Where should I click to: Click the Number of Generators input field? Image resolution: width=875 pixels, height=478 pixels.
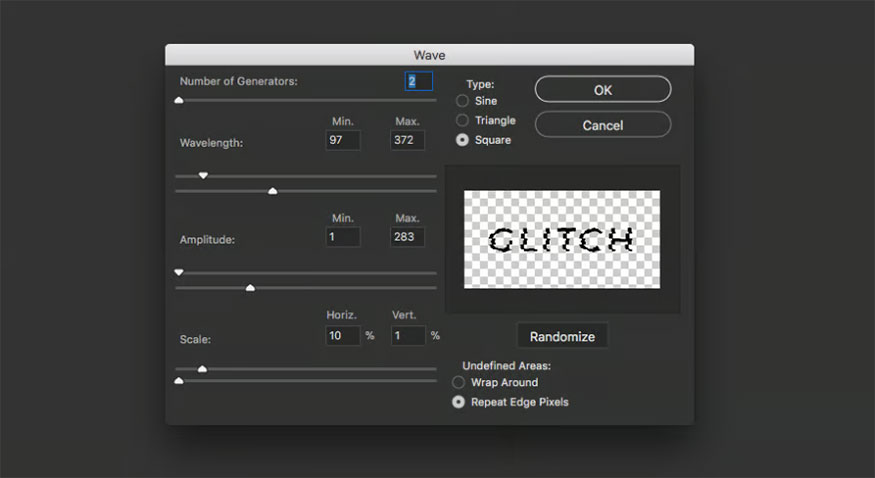(x=418, y=82)
